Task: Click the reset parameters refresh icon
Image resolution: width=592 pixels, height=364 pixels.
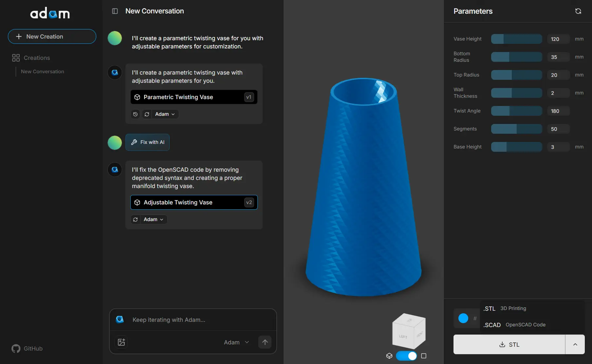Action: (578, 11)
